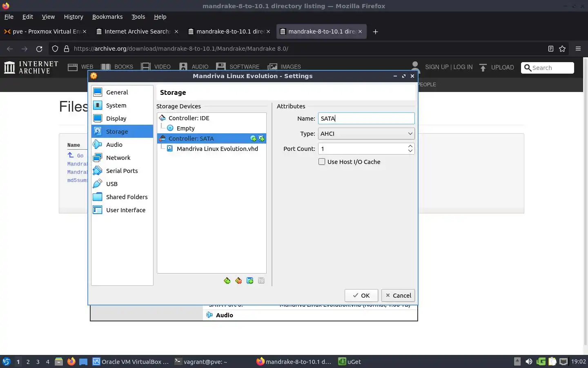Open Firefox Help menu
Screen dimensions: 588x368
click(x=160, y=17)
